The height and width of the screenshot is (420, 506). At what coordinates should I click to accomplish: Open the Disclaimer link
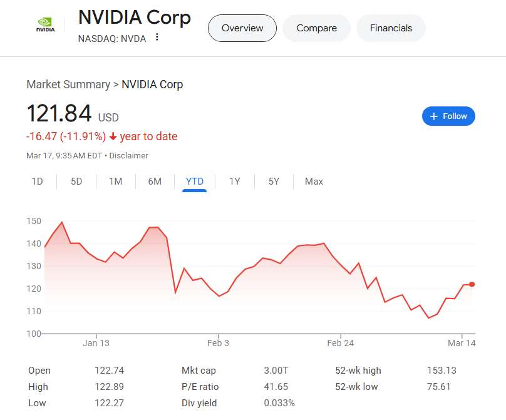[x=129, y=155]
